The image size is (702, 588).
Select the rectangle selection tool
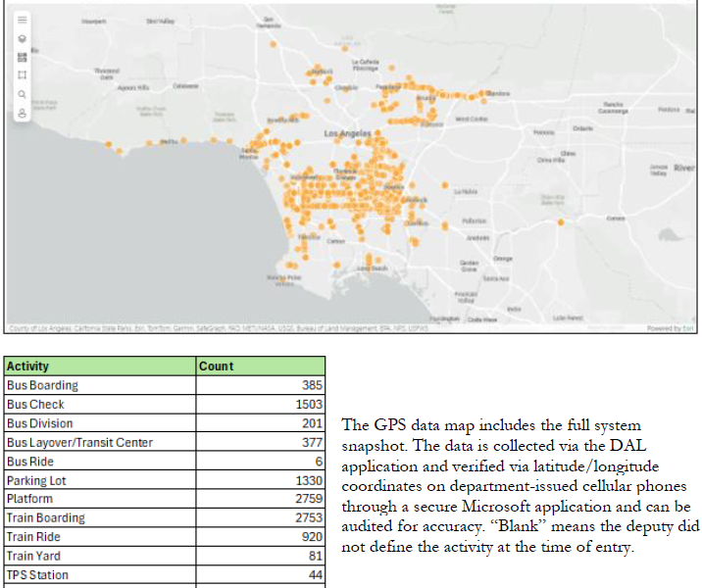click(22, 75)
